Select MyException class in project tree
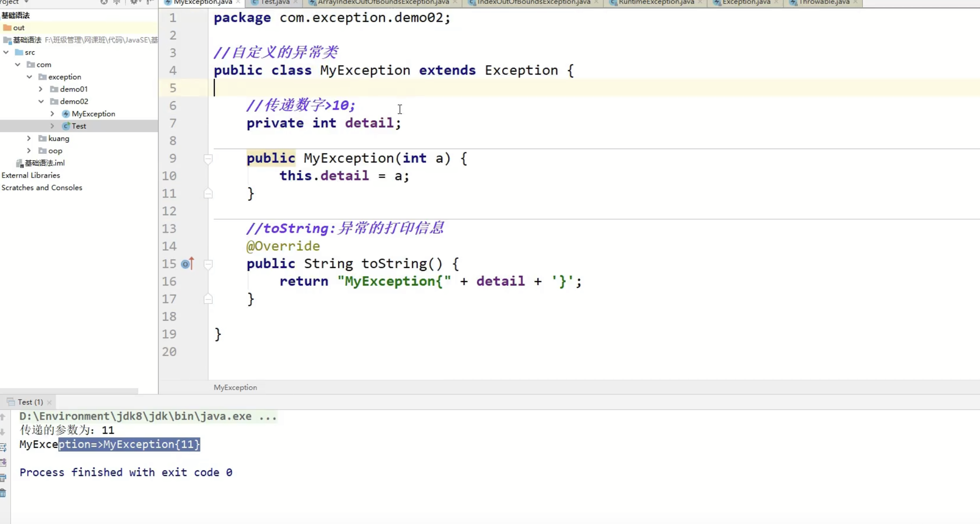 coord(93,114)
